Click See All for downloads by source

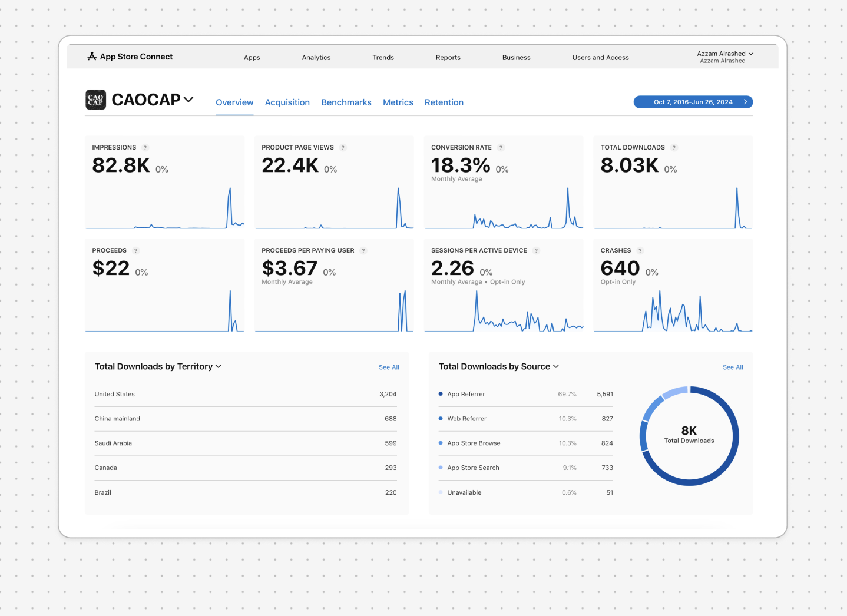(x=733, y=367)
